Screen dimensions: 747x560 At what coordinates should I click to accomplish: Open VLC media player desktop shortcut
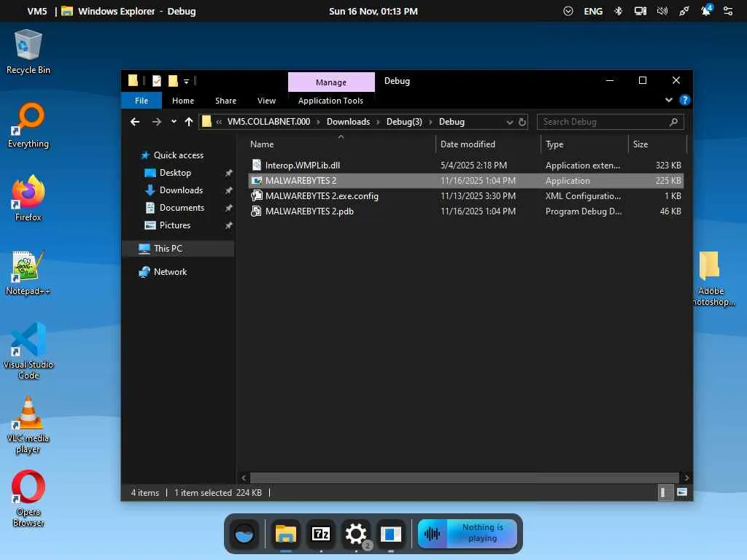(x=28, y=425)
